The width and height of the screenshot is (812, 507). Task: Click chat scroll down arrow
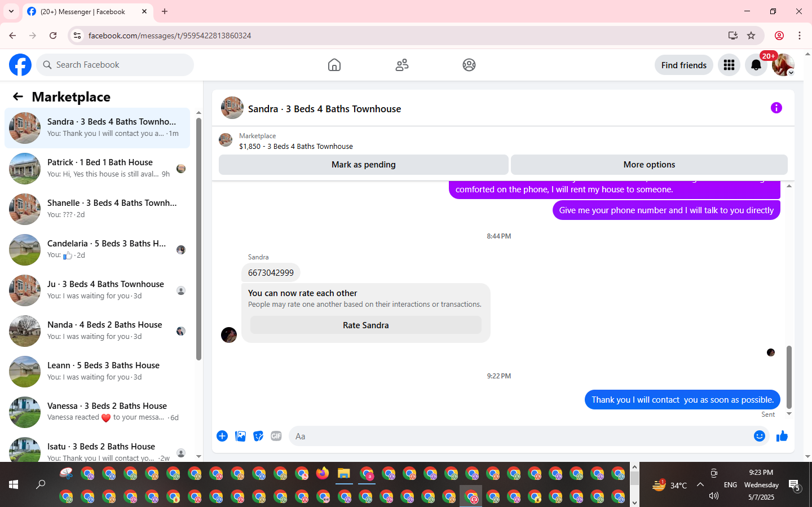coord(789,414)
